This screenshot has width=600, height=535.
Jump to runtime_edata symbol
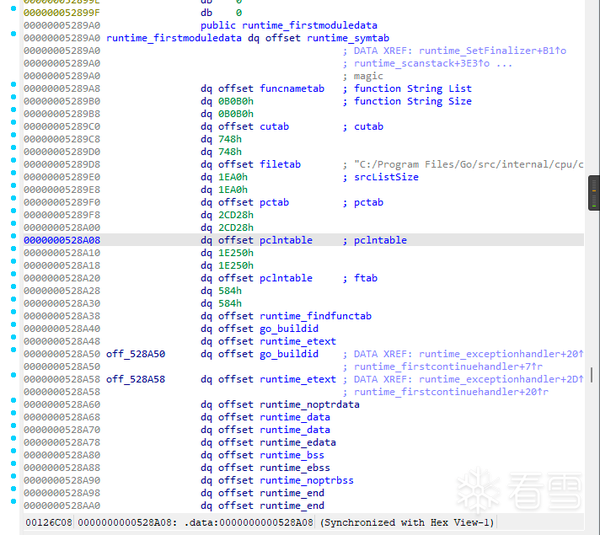tap(298, 442)
